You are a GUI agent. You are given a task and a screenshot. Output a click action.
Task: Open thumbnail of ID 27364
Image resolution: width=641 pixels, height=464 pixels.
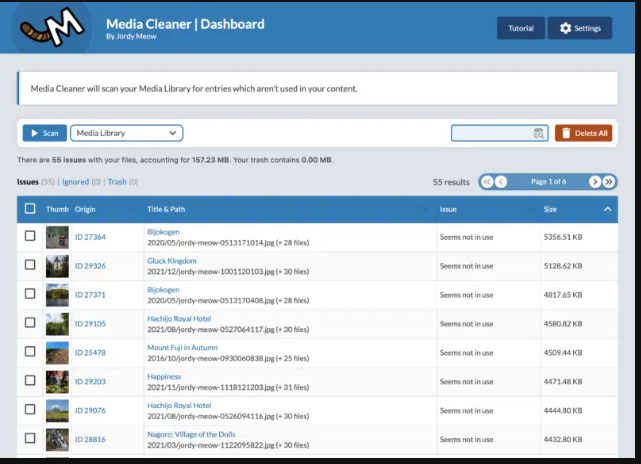click(x=57, y=237)
